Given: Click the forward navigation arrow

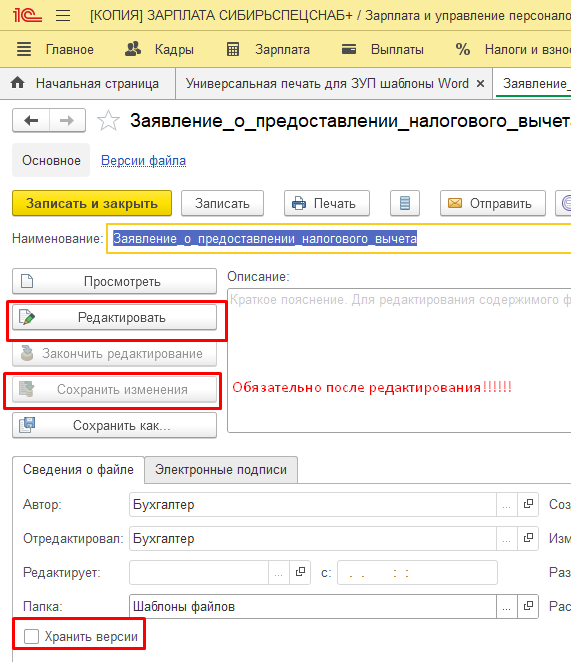Looking at the screenshot, I should click(68, 121).
